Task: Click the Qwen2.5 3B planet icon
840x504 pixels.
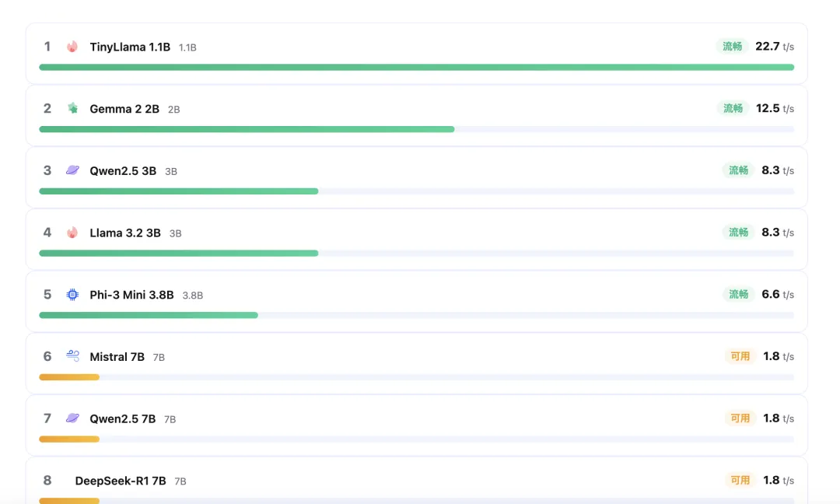Action: click(72, 170)
